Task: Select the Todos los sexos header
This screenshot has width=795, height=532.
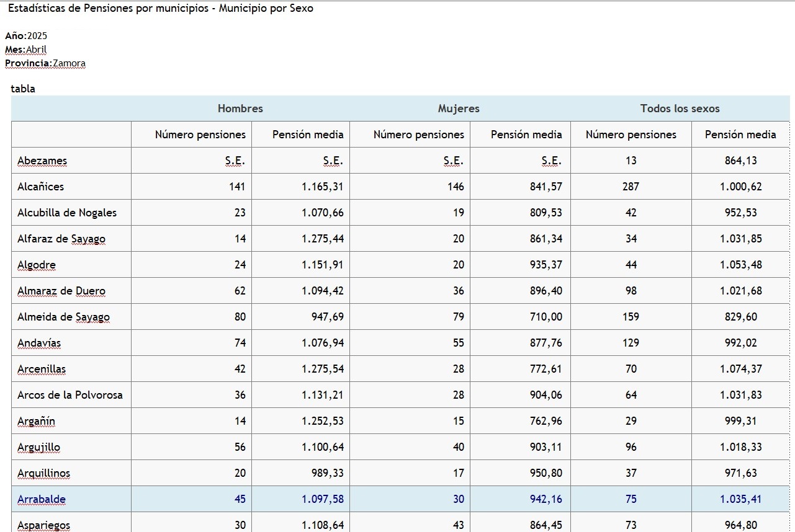Action: tap(680, 109)
